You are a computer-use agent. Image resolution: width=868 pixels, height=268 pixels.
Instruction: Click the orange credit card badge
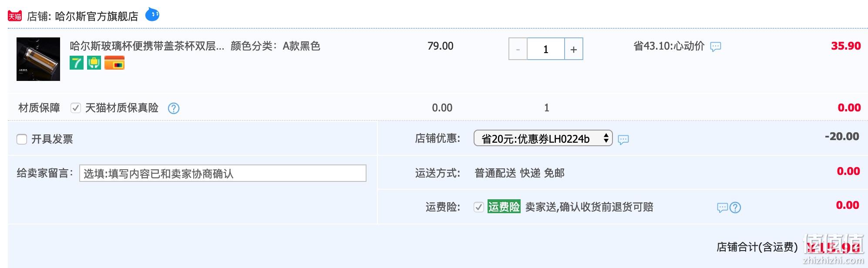pos(114,63)
